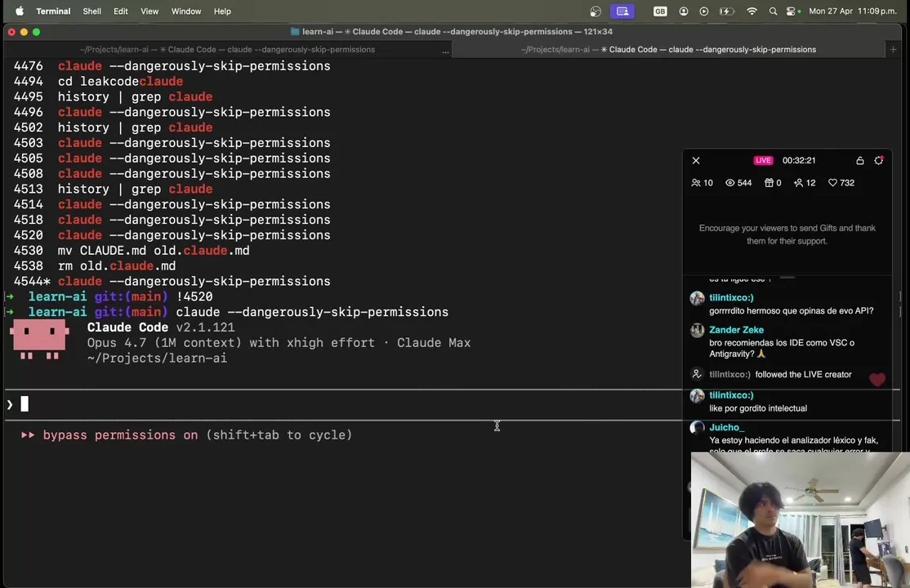Add a new terminal tab
The width and height of the screenshot is (910, 588).
click(x=893, y=49)
